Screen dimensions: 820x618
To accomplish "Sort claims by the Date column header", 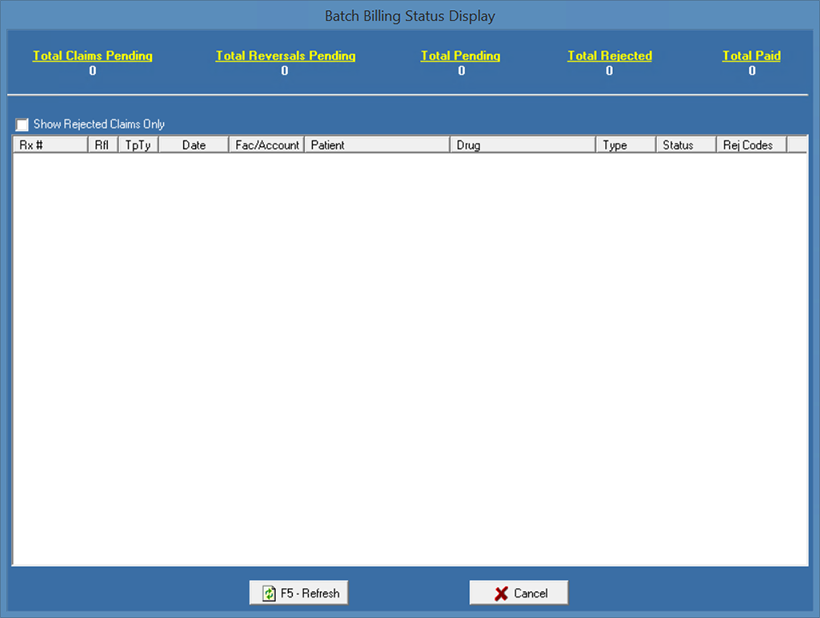I will click(x=193, y=145).
